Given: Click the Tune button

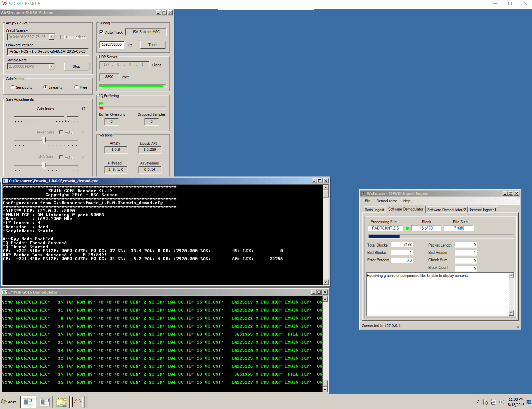Looking at the screenshot, I should 152,45.
